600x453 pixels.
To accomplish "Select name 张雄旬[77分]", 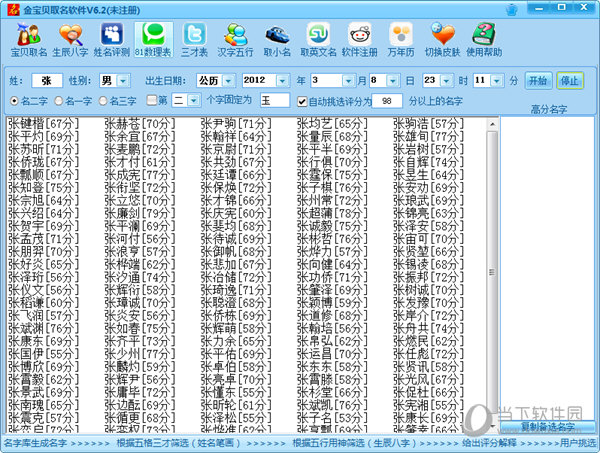I will coord(428,136).
